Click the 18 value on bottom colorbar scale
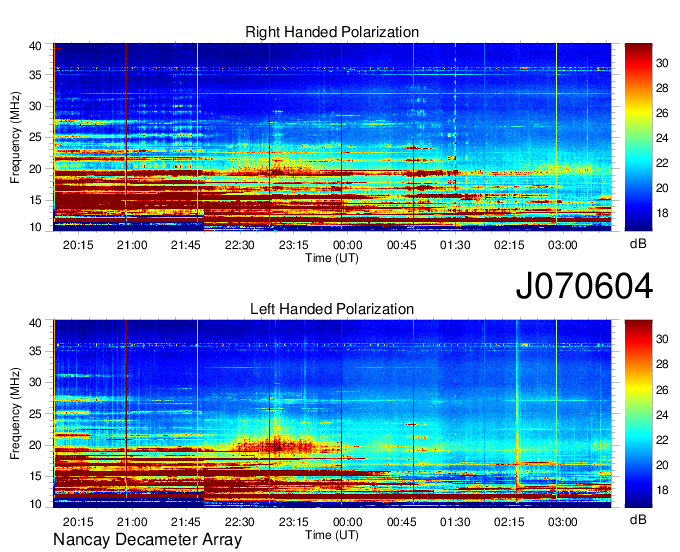The image size is (680, 552). 662,490
